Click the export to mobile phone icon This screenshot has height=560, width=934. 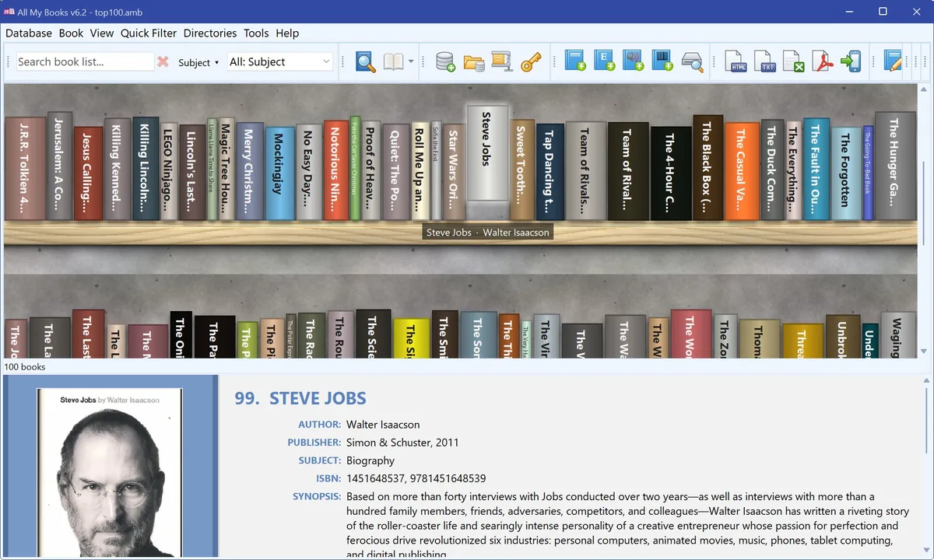coord(851,62)
